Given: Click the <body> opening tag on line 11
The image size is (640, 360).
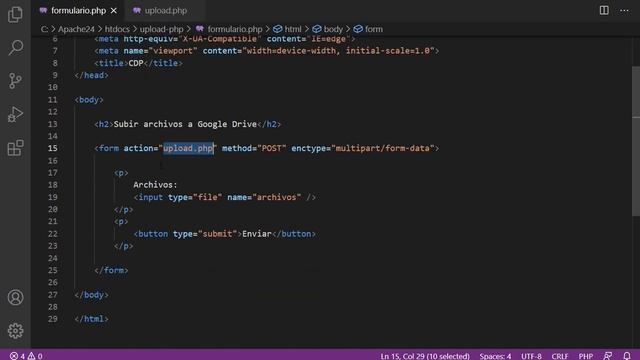Looking at the screenshot, I should click(x=89, y=100).
